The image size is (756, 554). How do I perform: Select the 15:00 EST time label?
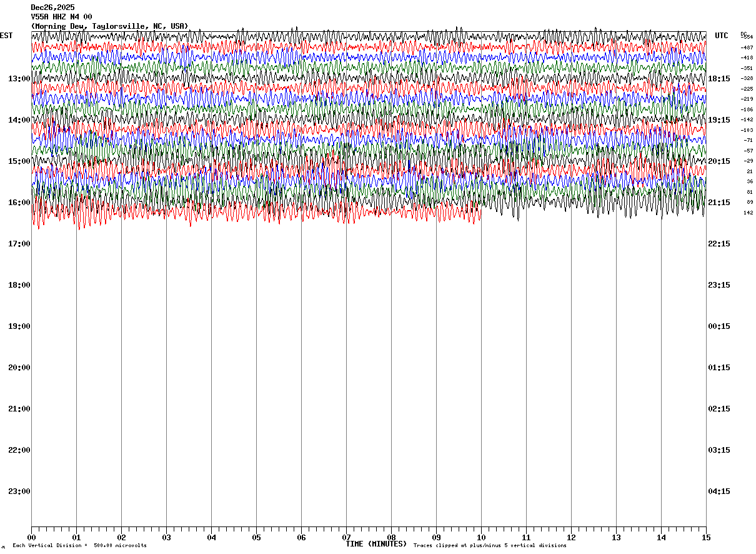pyautogui.click(x=19, y=161)
